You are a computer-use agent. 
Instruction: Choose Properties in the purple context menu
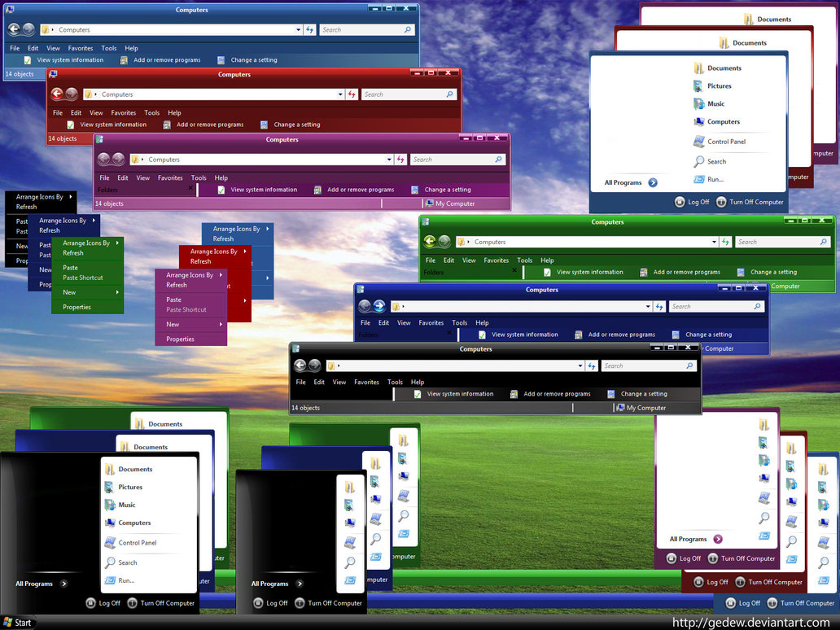click(x=181, y=339)
